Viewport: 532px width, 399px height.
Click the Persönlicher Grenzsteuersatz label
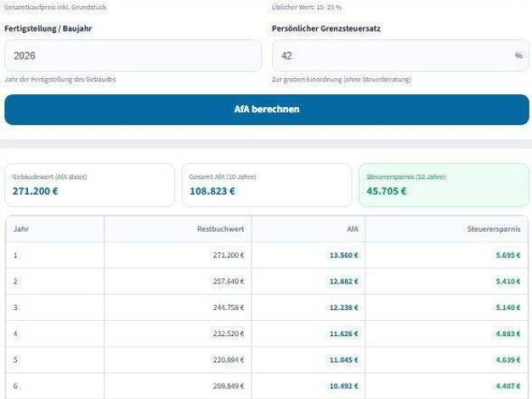[325, 28]
